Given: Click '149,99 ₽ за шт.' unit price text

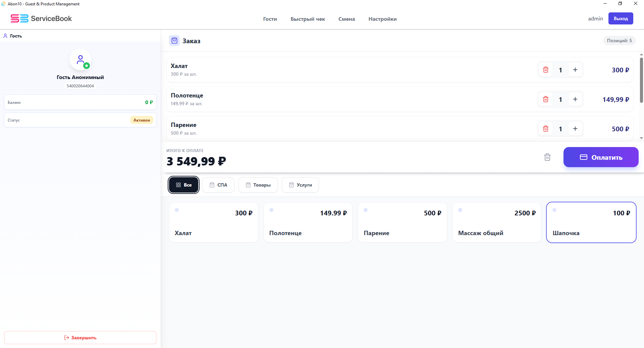Looking at the screenshot, I should click(186, 103).
